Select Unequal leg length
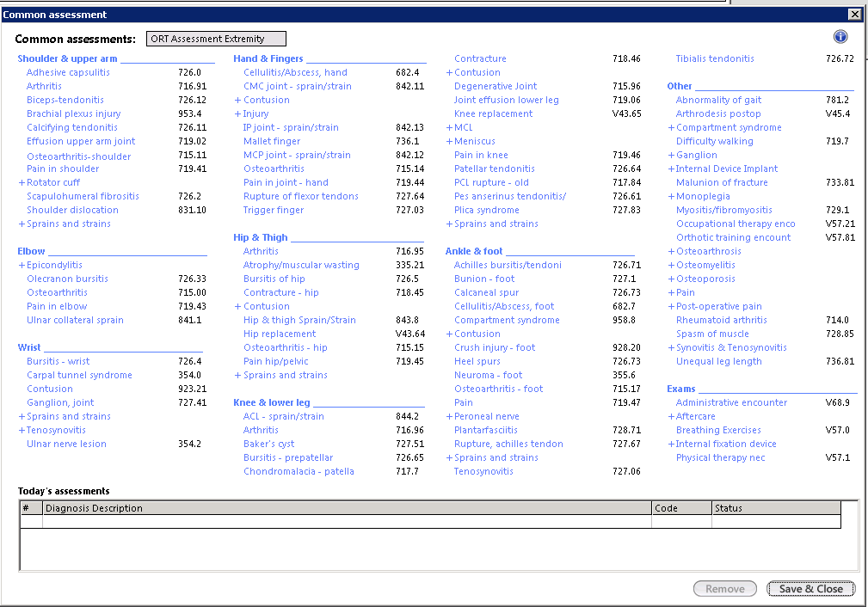This screenshot has height=607, width=868. (718, 361)
